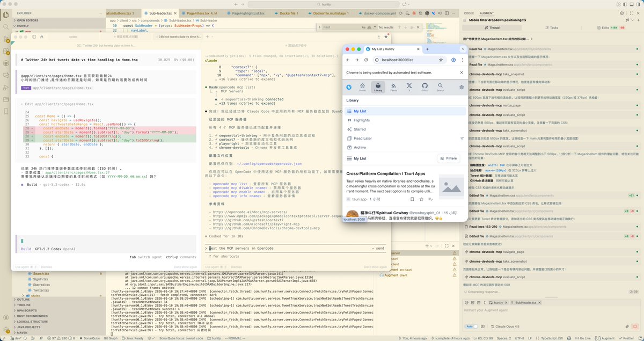Open Claude Opus 4.5 model dropdown

(x=506, y=326)
